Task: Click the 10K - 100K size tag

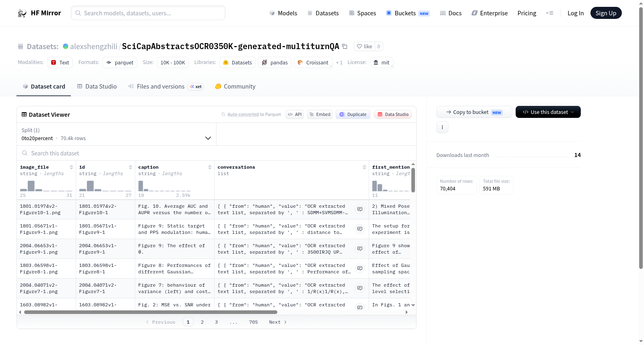Action: point(173,62)
